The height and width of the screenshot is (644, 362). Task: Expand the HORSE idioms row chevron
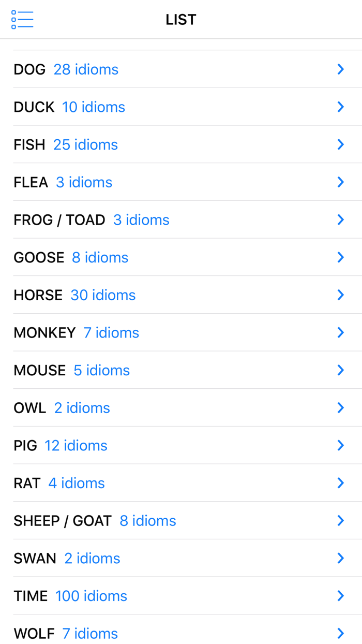coord(341,295)
